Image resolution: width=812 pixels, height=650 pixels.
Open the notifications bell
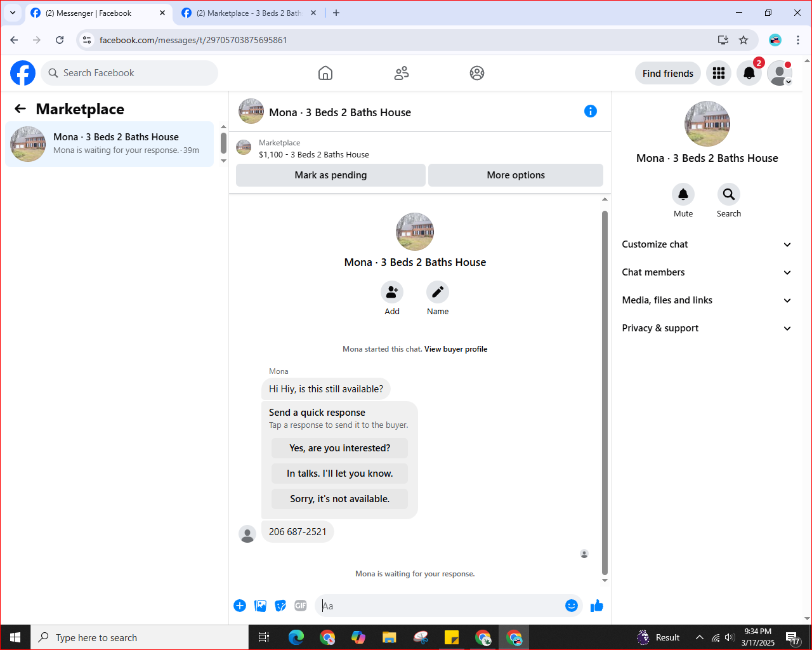coord(749,73)
